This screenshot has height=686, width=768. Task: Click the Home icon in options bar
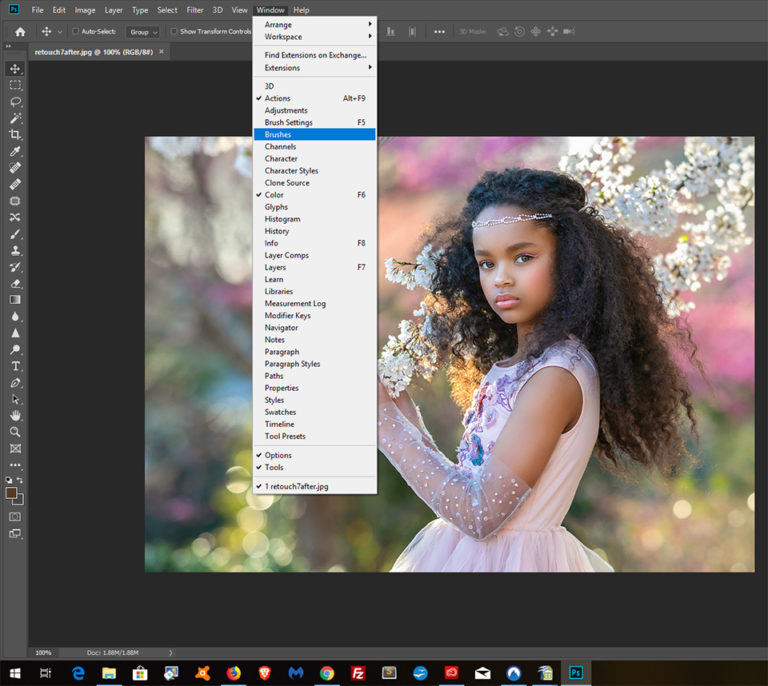tap(20, 32)
